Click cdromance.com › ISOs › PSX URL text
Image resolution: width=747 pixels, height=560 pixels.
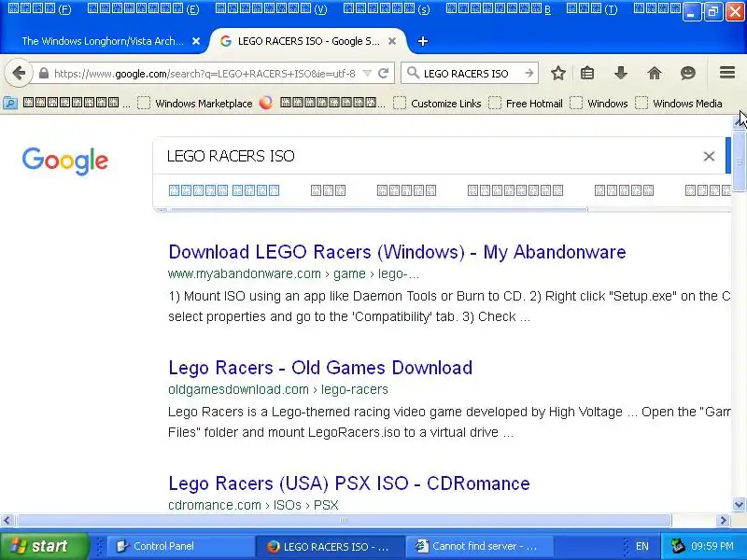pyautogui.click(x=253, y=505)
